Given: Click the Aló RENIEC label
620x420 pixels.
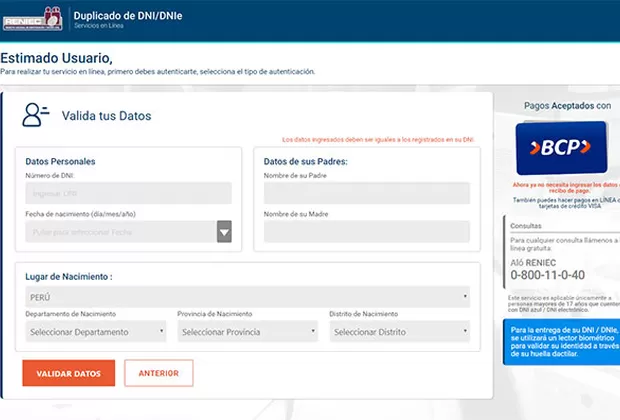Looking at the screenshot, I should [533, 263].
